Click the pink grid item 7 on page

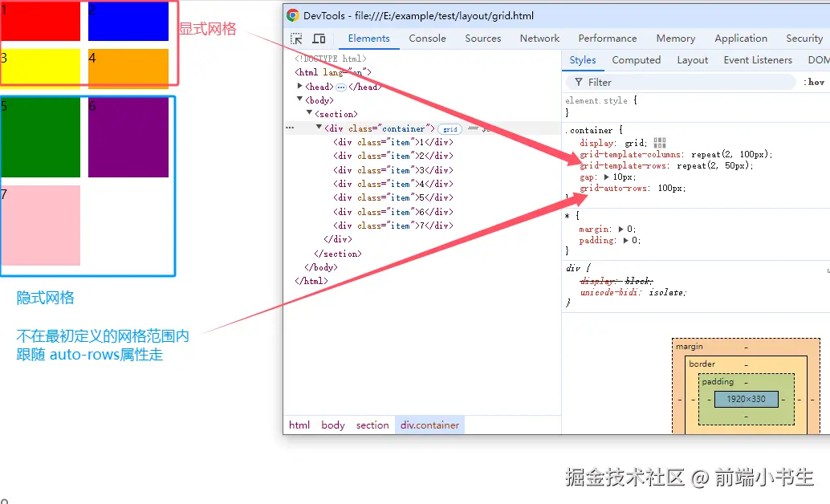pyautogui.click(x=40, y=225)
